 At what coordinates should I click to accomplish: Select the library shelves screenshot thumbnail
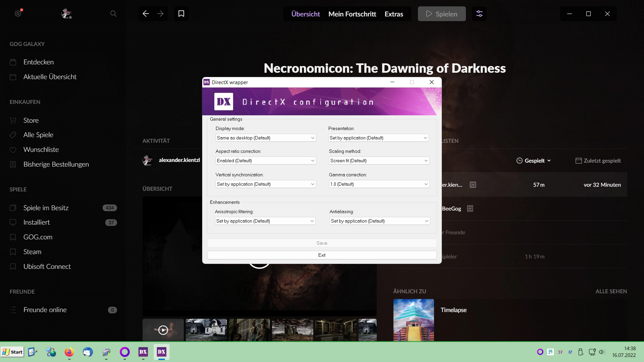pyautogui.click(x=336, y=330)
